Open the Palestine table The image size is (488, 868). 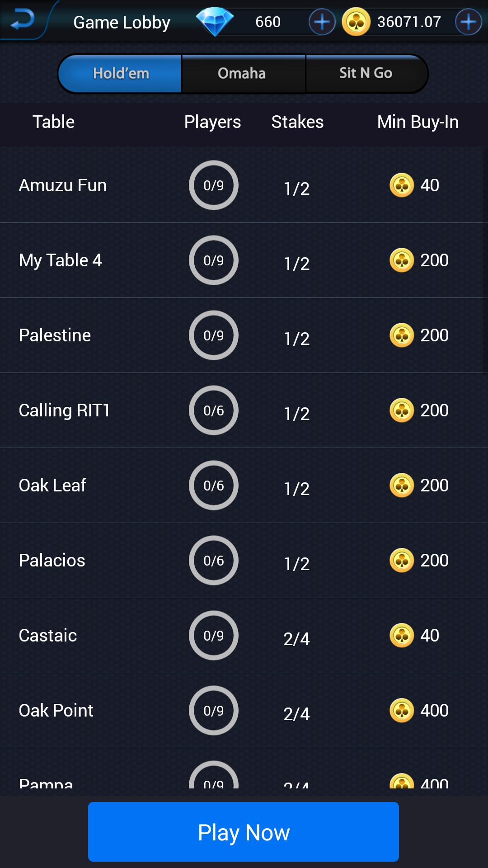point(55,335)
